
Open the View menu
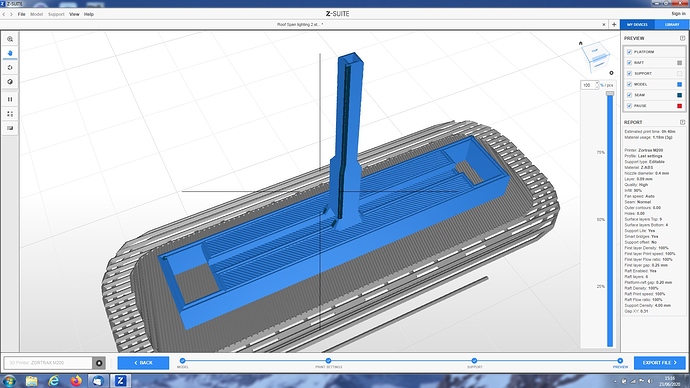click(x=74, y=15)
